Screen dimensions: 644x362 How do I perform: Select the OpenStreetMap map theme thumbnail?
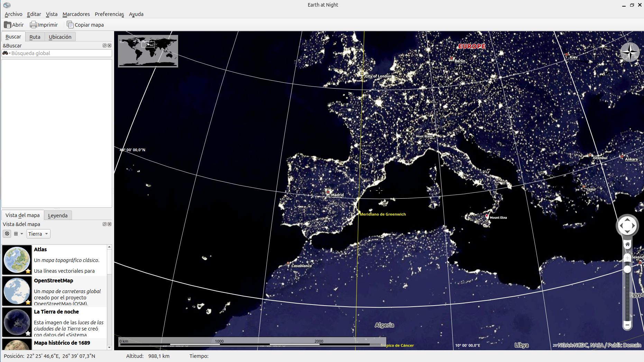coord(17,291)
